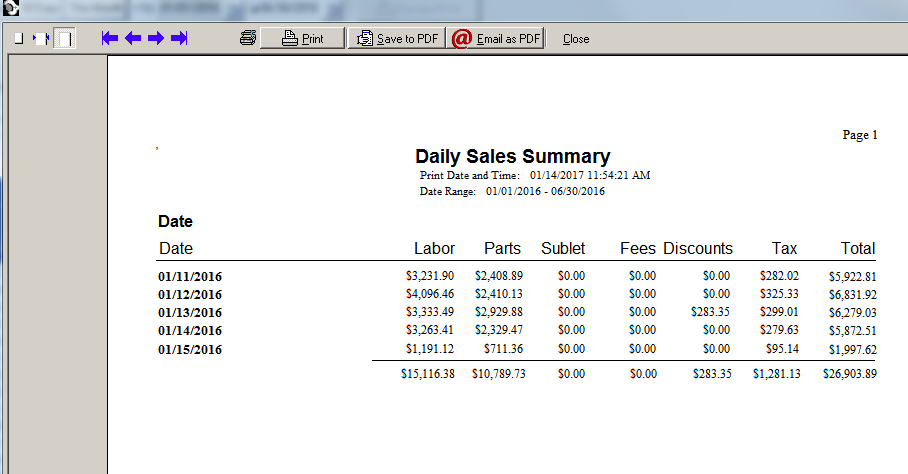The width and height of the screenshot is (908, 474).
Task: Advance to the next report page
Action: click(156, 38)
